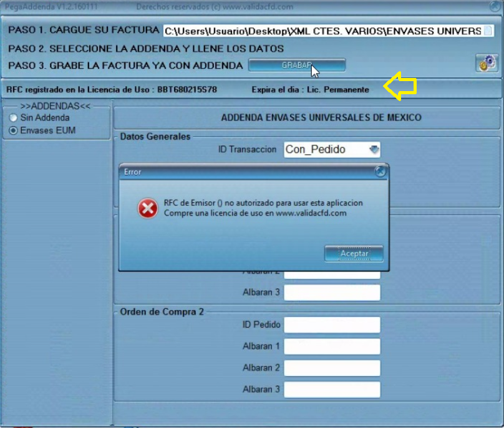Click the 'PASO 2. SELECCIONE LA ADDENDA' text
The height and width of the screenshot is (428, 504).
(x=145, y=49)
